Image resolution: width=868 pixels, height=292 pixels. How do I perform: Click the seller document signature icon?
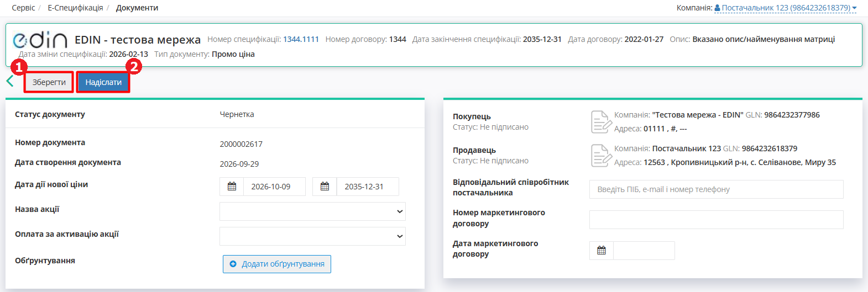point(600,156)
